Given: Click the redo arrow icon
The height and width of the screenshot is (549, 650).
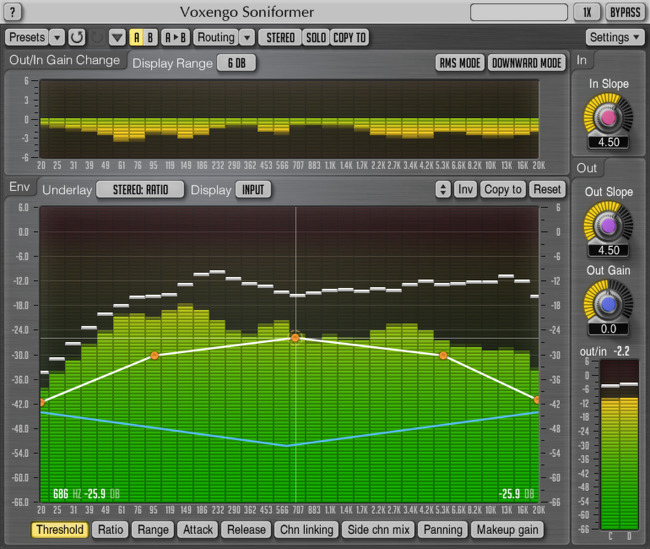Looking at the screenshot, I should point(97,37).
